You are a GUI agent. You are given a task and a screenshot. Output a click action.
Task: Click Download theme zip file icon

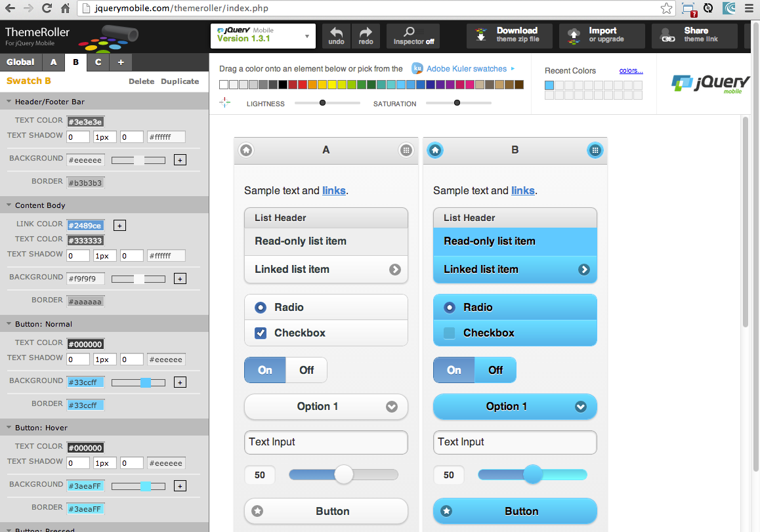pos(482,35)
